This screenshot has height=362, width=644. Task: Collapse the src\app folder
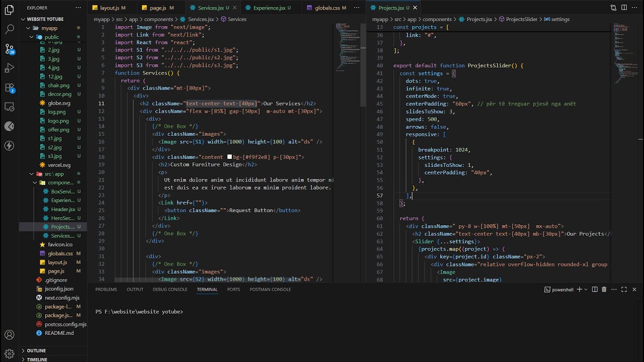click(x=53, y=174)
